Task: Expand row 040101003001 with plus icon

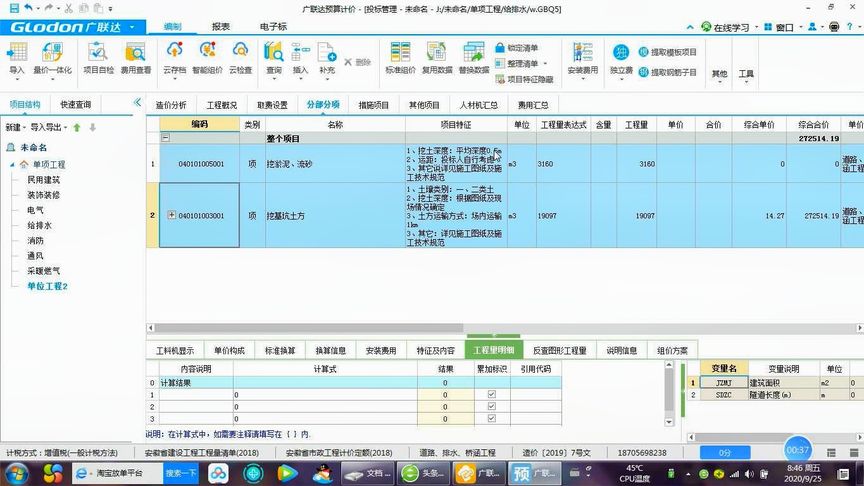Action: pyautogui.click(x=171, y=215)
